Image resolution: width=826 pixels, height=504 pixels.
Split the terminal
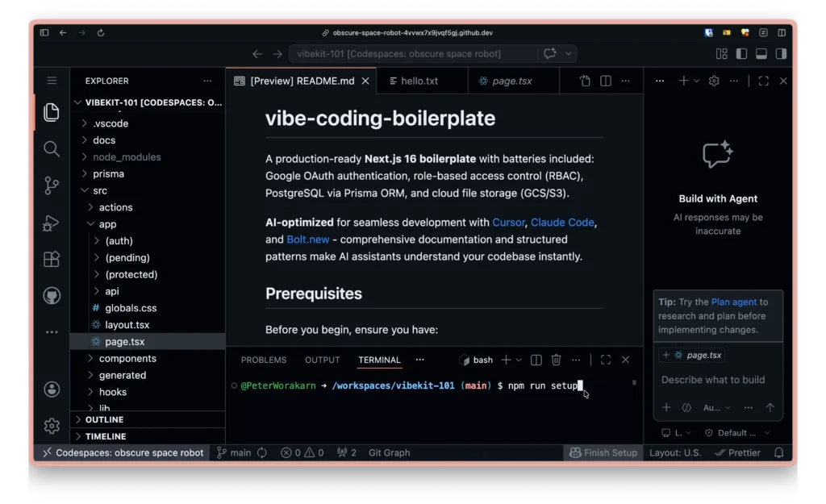coord(536,360)
